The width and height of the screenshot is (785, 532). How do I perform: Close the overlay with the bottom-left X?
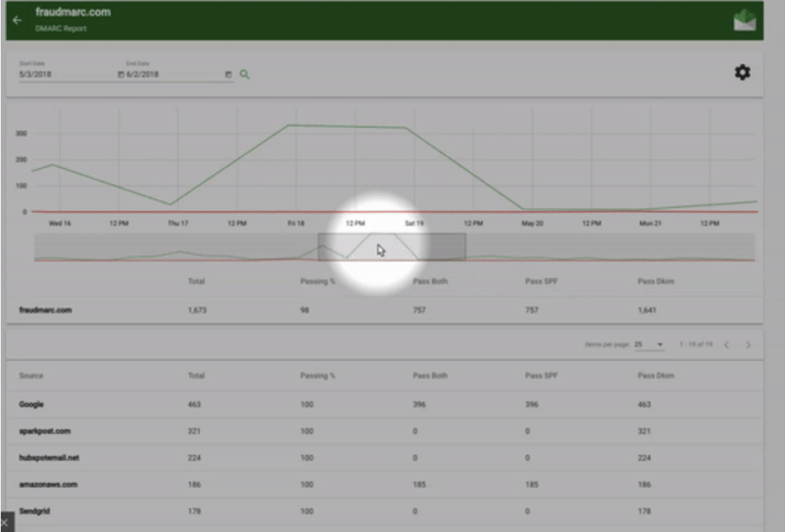(6, 523)
